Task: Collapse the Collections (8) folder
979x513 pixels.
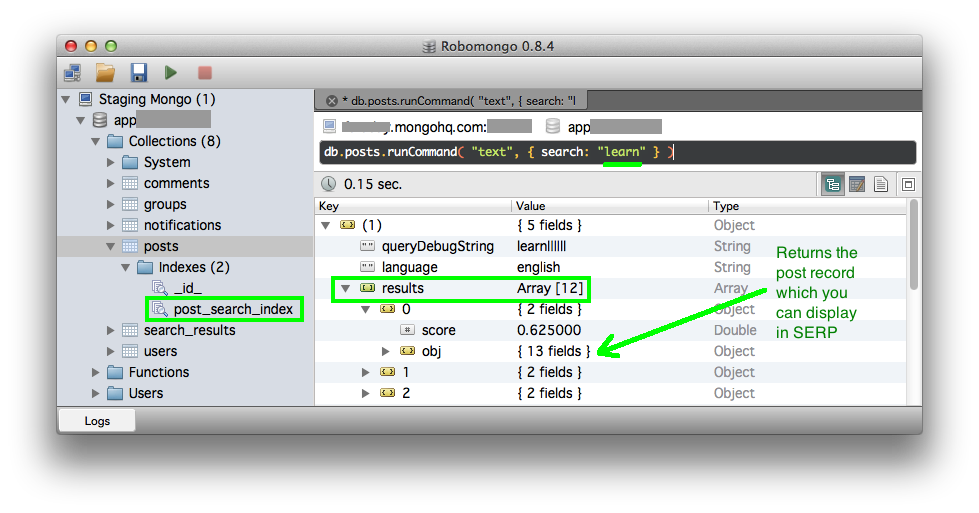Action: (x=96, y=142)
